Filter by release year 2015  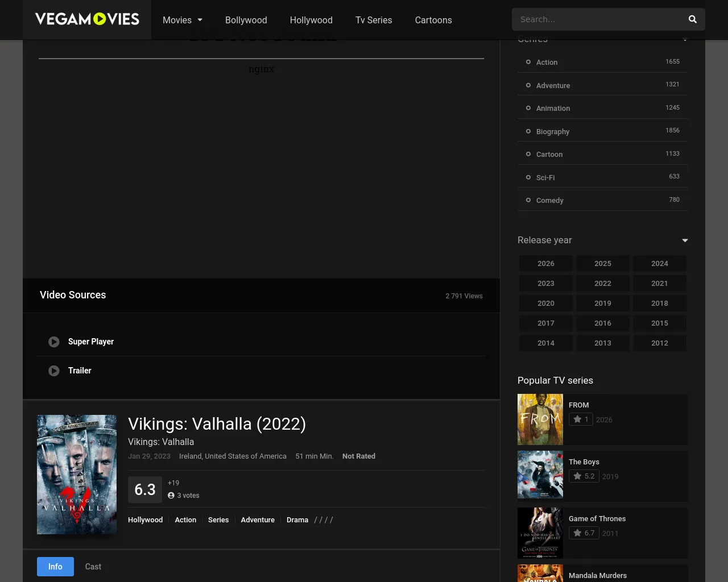coord(660,323)
